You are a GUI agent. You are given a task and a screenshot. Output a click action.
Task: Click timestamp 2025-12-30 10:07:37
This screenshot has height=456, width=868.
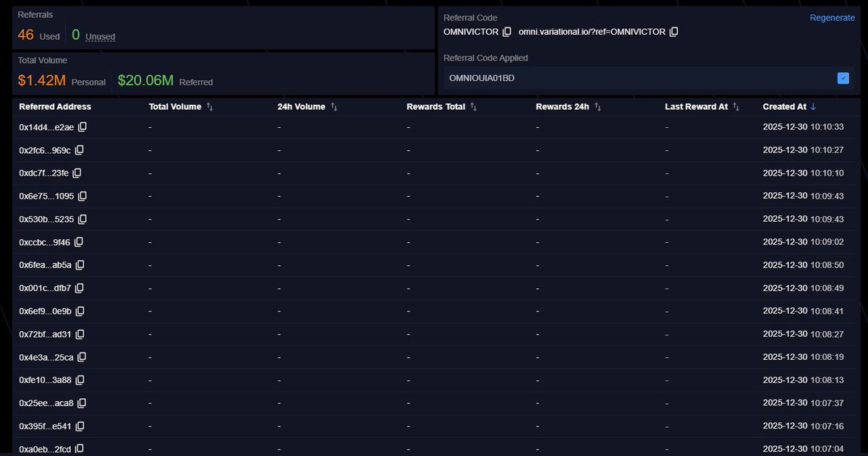tap(804, 403)
